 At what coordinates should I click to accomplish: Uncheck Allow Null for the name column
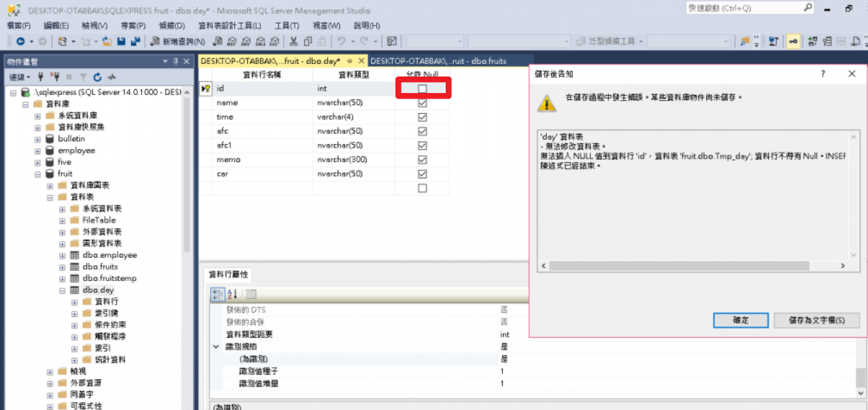(422, 103)
